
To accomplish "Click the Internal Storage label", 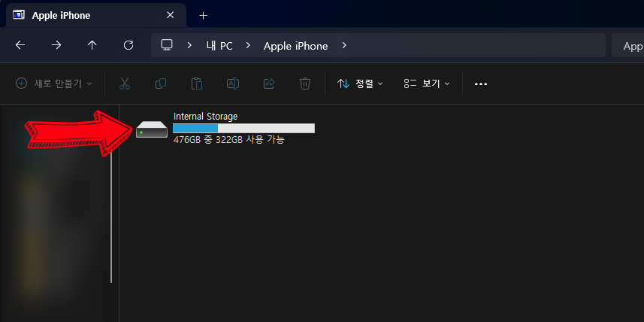I will click(x=205, y=117).
